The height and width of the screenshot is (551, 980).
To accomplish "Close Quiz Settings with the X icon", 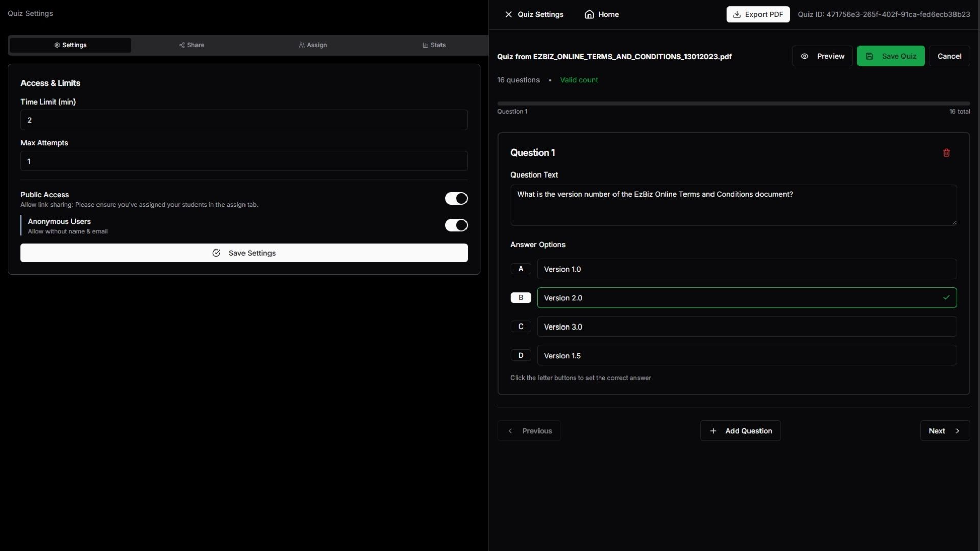I will tap(508, 14).
